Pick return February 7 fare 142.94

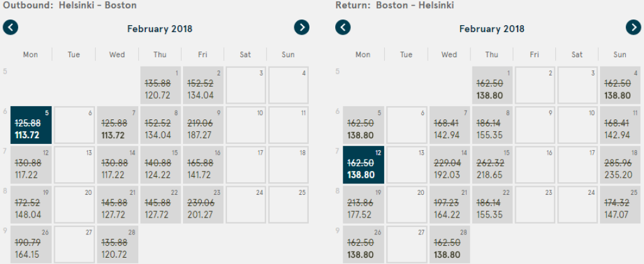coord(449,126)
